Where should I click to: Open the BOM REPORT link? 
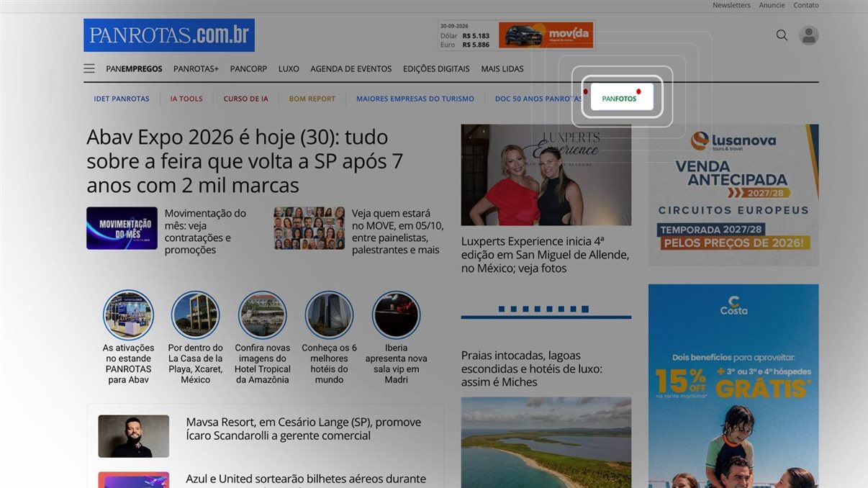(312, 99)
